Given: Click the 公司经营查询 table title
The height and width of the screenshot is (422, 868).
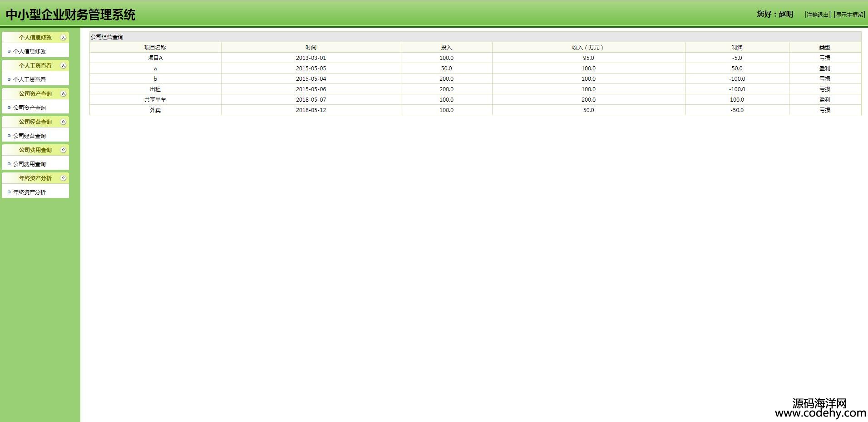Looking at the screenshot, I should coord(107,37).
